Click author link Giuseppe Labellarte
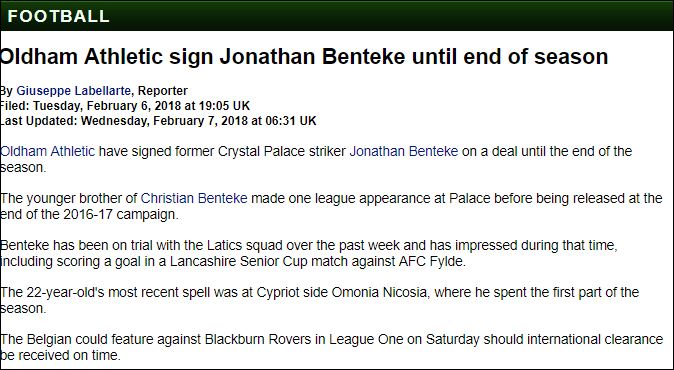 (x=74, y=91)
